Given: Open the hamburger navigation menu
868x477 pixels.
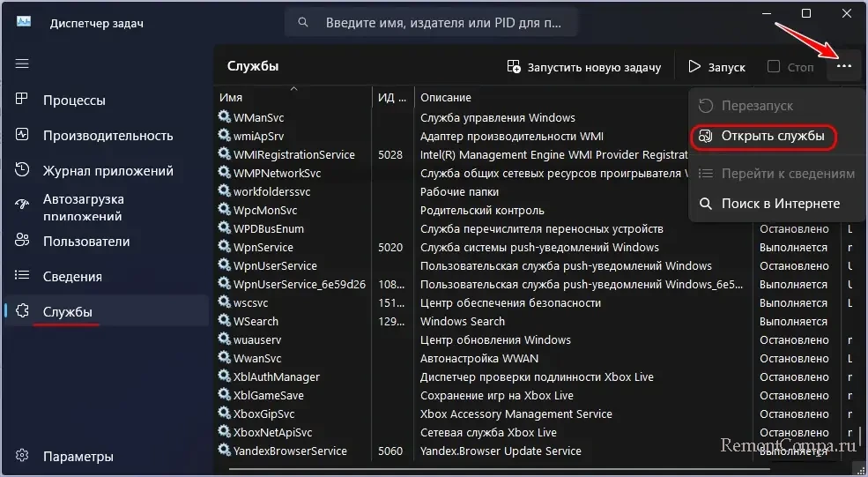Looking at the screenshot, I should pos(23,64).
